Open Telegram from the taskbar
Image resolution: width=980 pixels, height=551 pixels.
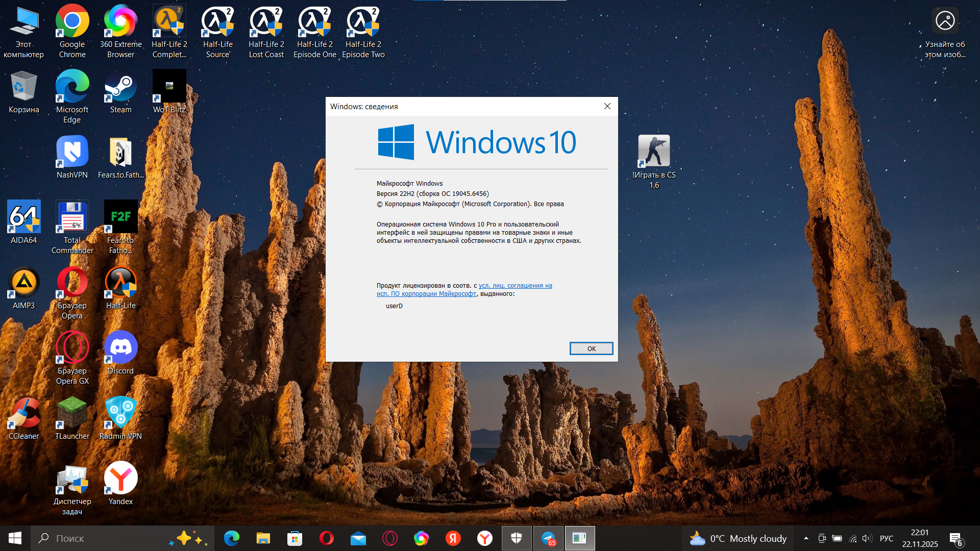coord(548,538)
